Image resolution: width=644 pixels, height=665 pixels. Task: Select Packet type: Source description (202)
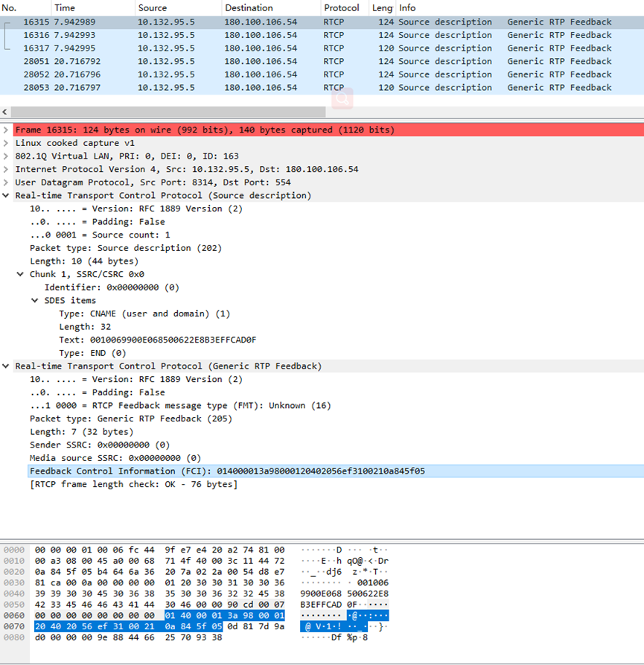point(126,248)
